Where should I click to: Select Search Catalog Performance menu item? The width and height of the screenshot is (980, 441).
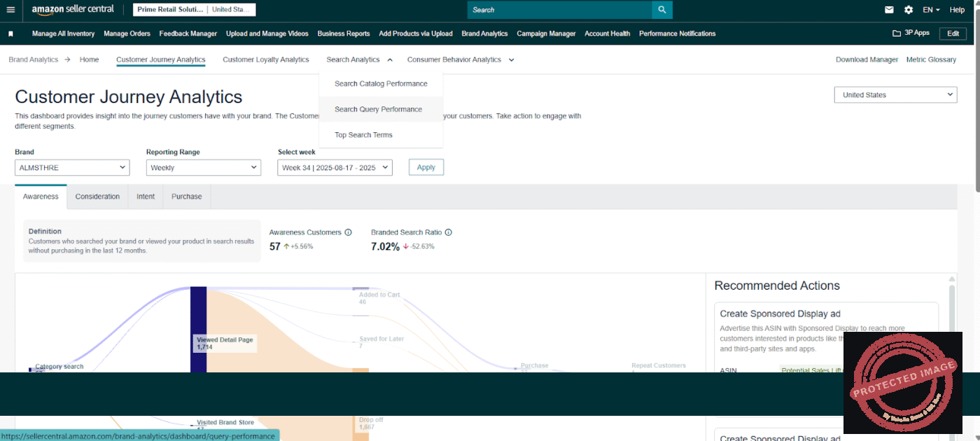pyautogui.click(x=381, y=83)
